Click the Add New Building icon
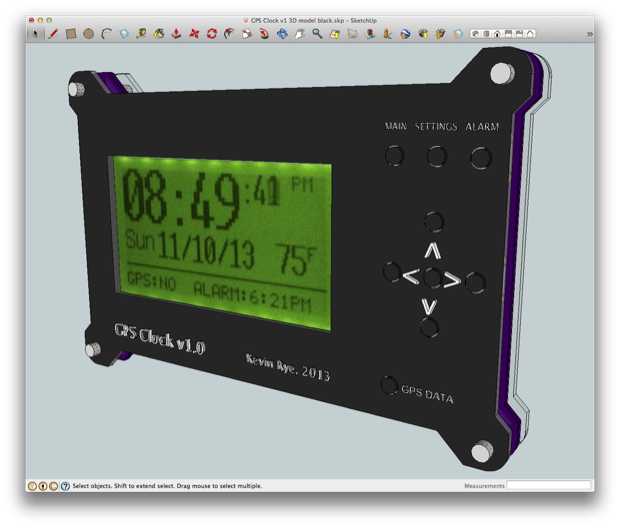The image size is (620, 527). 370,34
